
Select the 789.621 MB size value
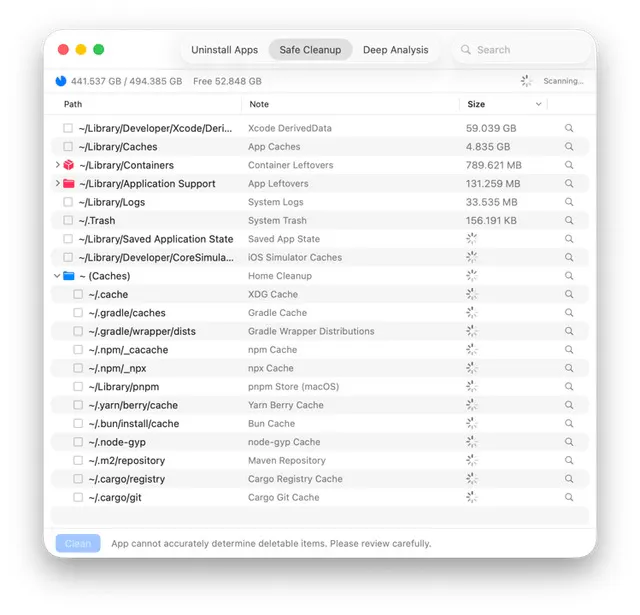[x=493, y=165]
